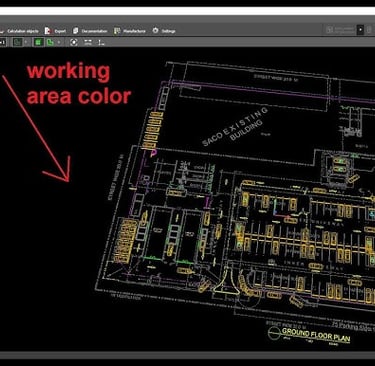Expand the dropdown arrow beside the layered-sheet icon
375x366 pixels.
click(x=59, y=42)
